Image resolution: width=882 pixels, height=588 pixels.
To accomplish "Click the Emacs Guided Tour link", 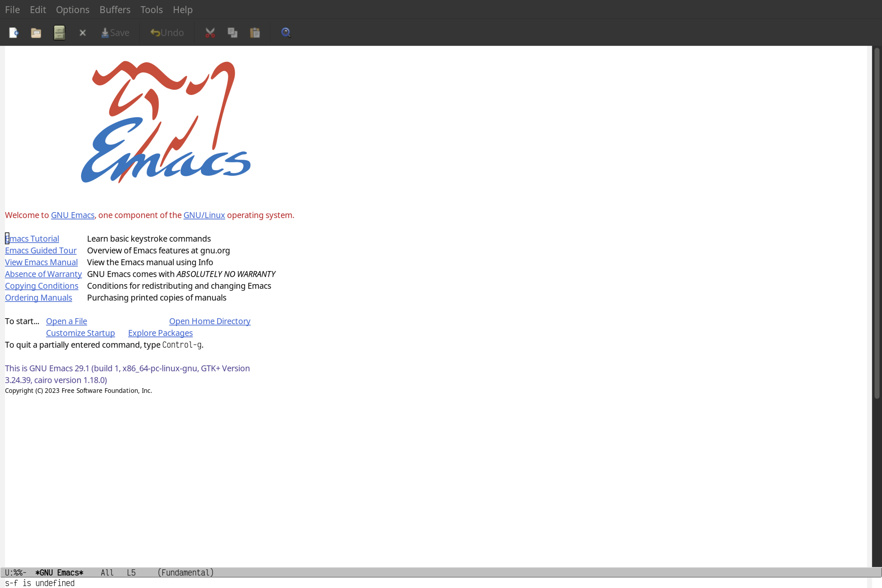I will coord(41,250).
